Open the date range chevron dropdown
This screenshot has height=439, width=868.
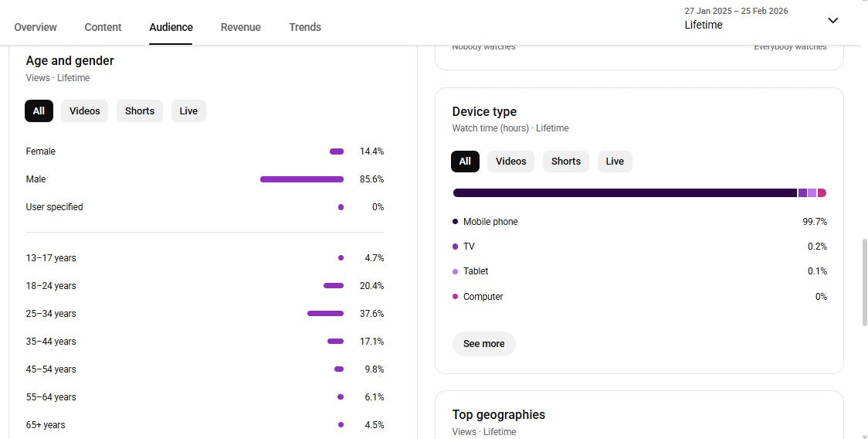tap(832, 20)
